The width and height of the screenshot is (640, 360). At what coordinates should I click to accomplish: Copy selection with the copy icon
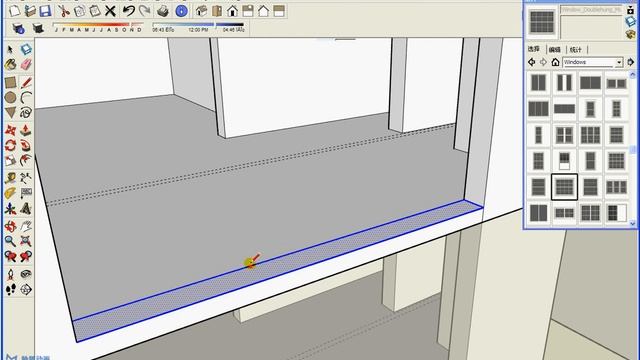79,11
